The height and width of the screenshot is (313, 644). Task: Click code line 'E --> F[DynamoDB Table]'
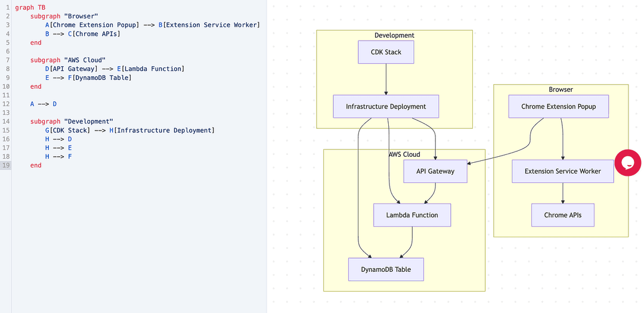click(x=88, y=78)
